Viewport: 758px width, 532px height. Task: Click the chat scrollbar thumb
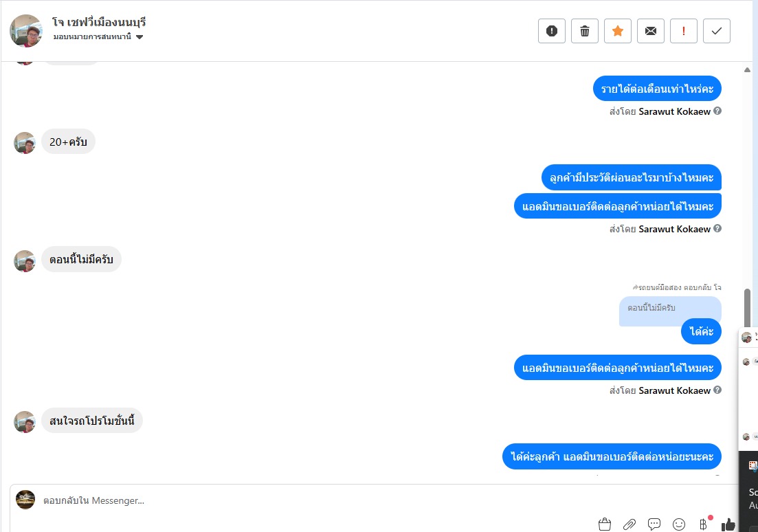tap(748, 308)
